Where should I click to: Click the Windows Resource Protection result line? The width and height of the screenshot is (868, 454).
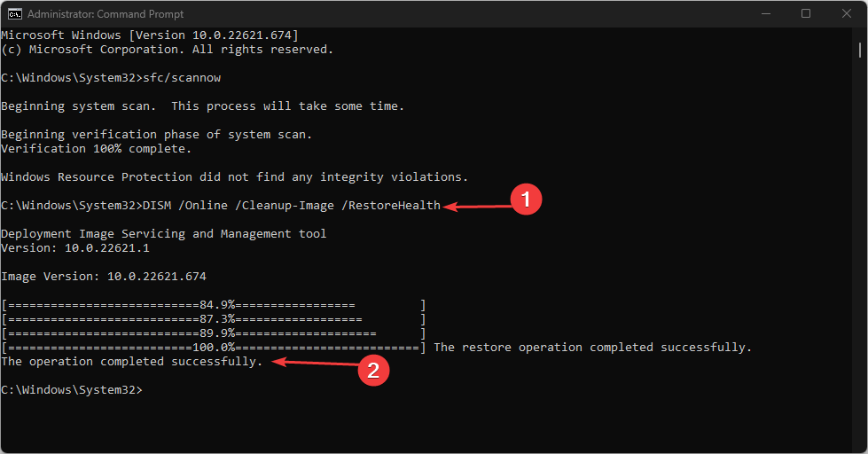[x=234, y=177]
